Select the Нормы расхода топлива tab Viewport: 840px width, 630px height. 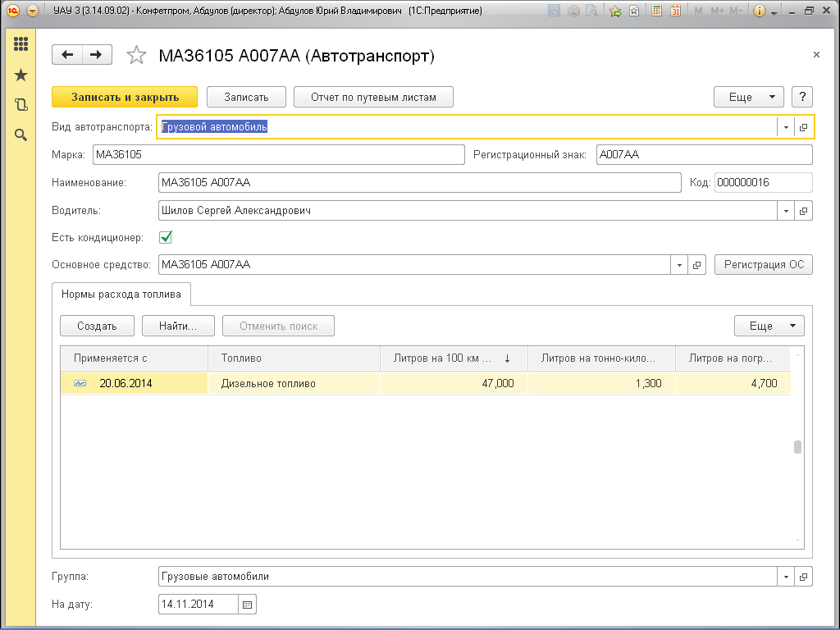tap(122, 294)
